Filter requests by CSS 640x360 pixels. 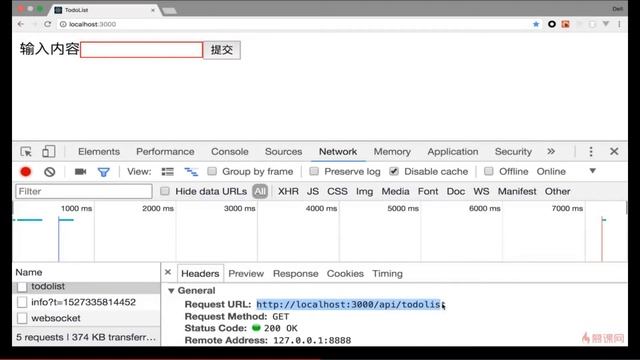coord(338,191)
